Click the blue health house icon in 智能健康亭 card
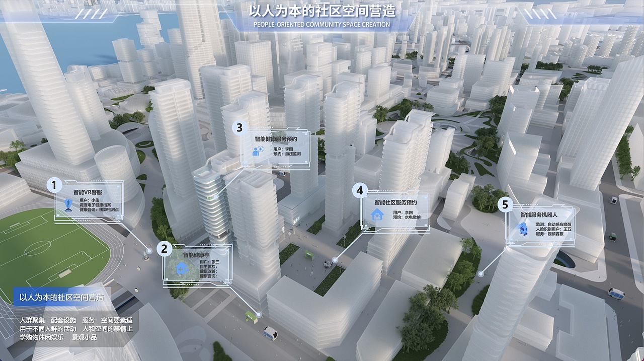Viewport: 644px width, 361px height. tap(182, 267)
